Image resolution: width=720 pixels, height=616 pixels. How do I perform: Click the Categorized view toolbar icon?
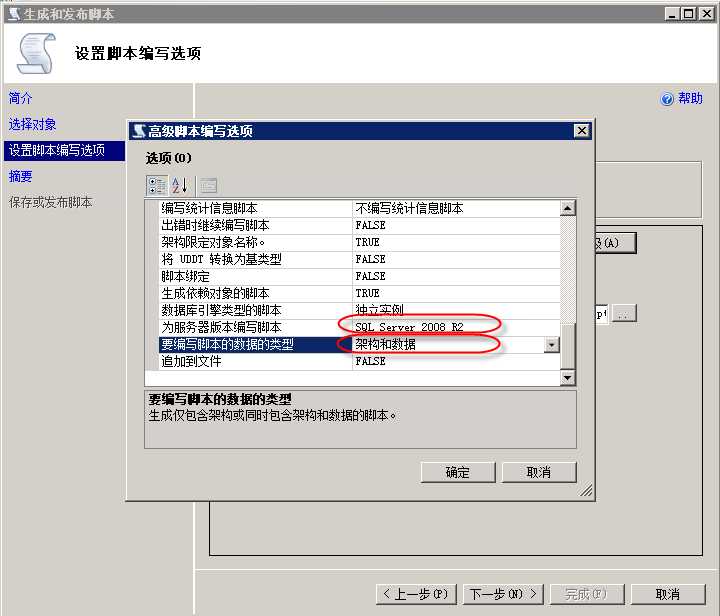[x=157, y=185]
